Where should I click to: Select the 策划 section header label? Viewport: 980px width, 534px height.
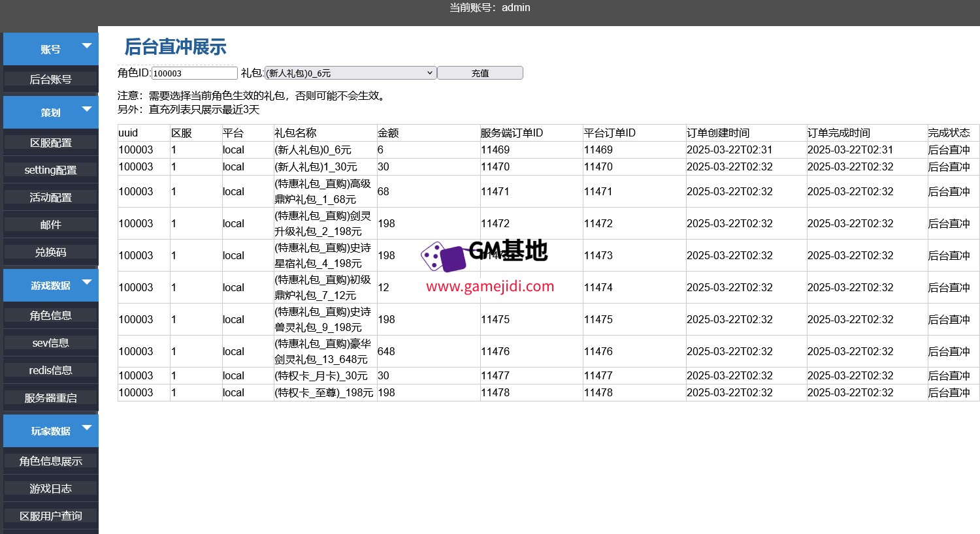pyautogui.click(x=50, y=113)
